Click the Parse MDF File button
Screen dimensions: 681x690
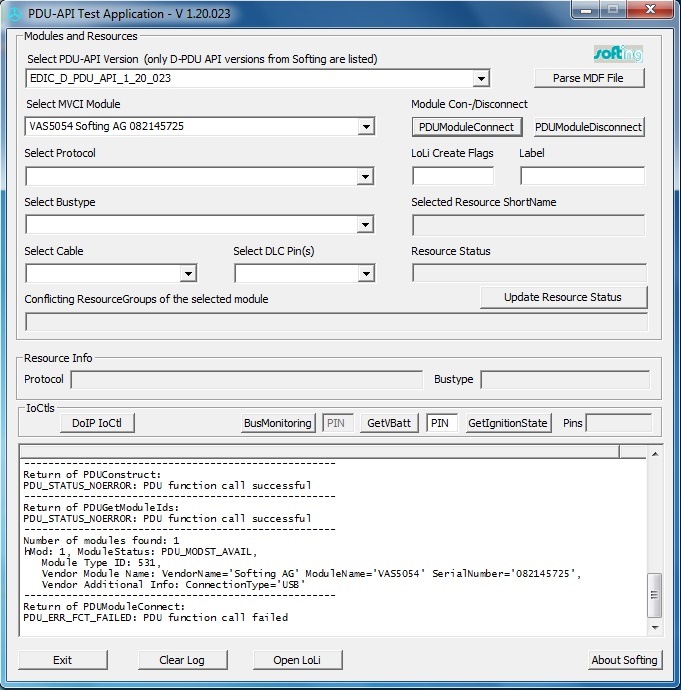[589, 78]
